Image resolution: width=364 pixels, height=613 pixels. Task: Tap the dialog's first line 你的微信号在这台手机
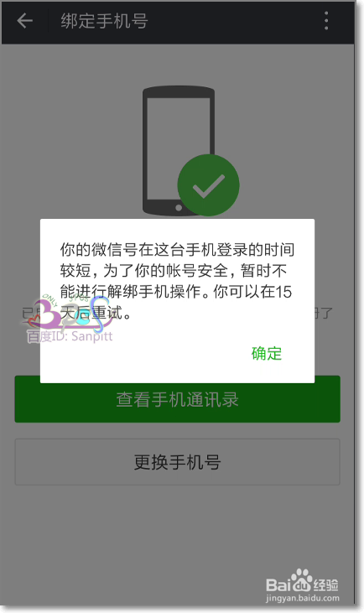tap(138, 250)
